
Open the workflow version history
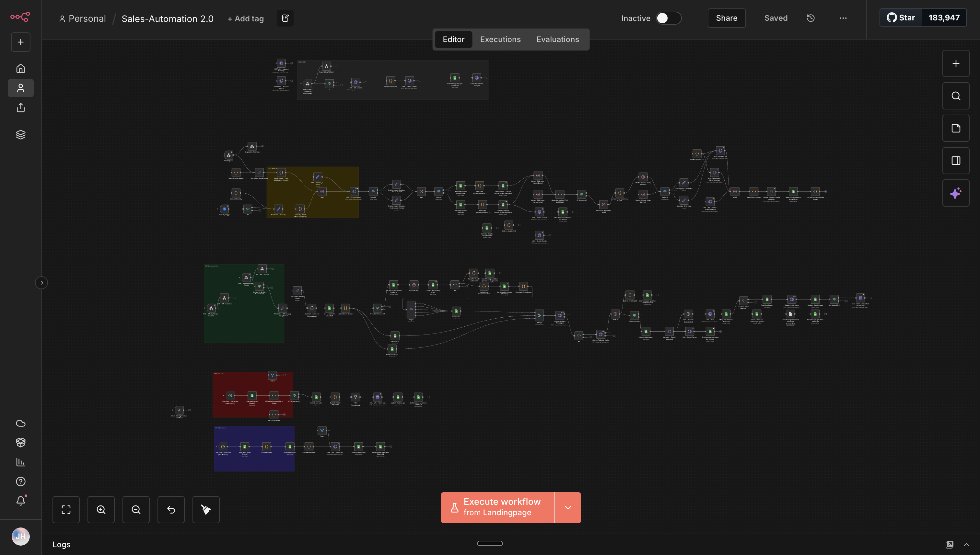(811, 18)
